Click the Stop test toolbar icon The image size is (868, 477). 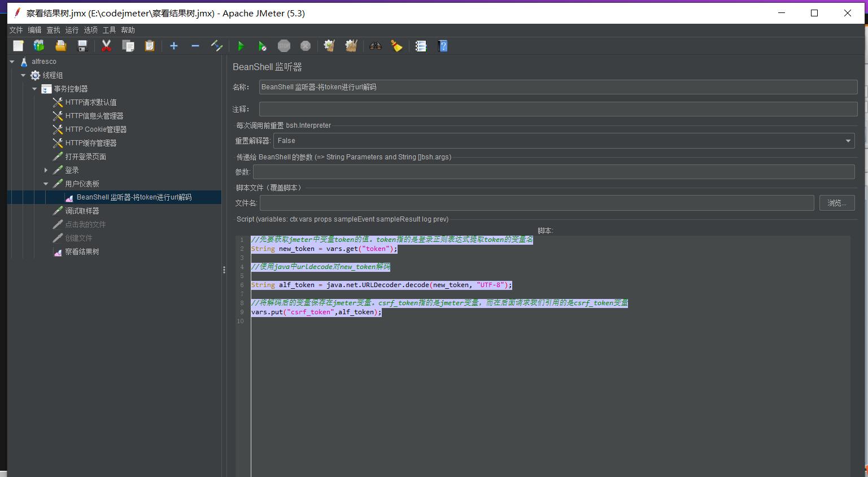(284, 46)
